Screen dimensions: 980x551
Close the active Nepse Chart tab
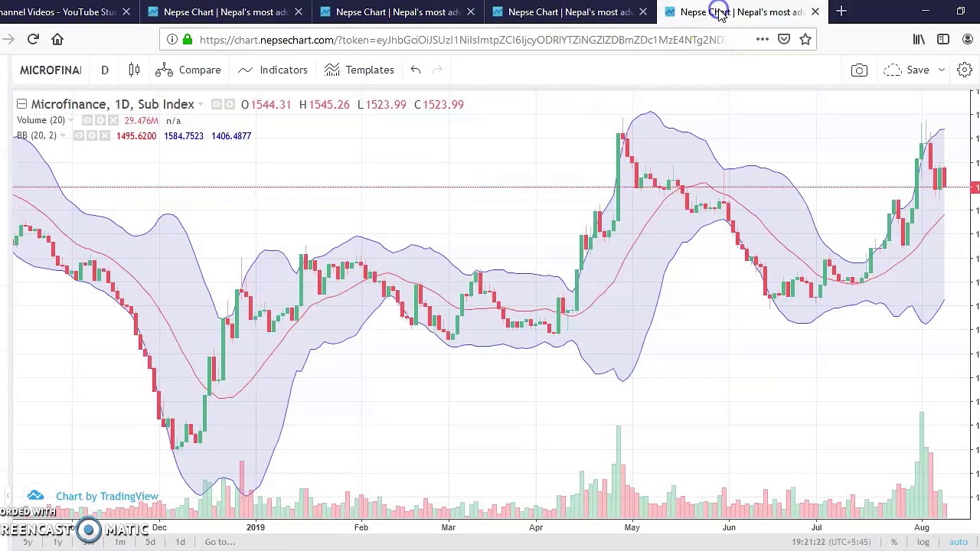[815, 11]
